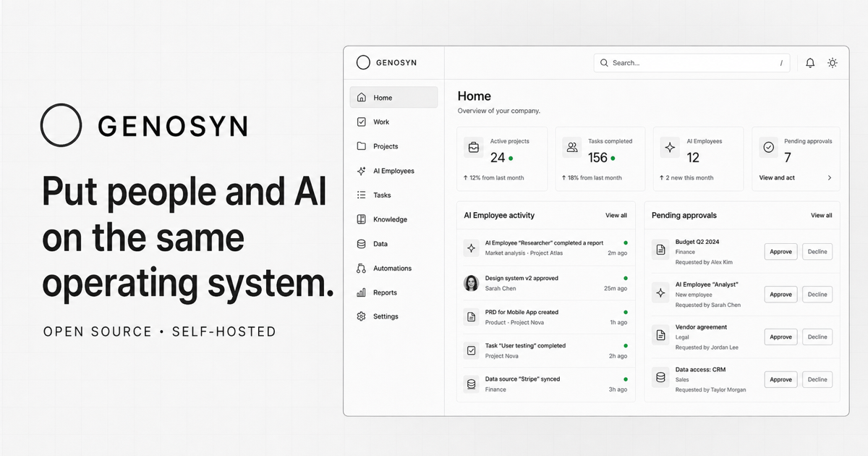Navigate to AI Employees section
The height and width of the screenshot is (456, 868).
(x=393, y=171)
